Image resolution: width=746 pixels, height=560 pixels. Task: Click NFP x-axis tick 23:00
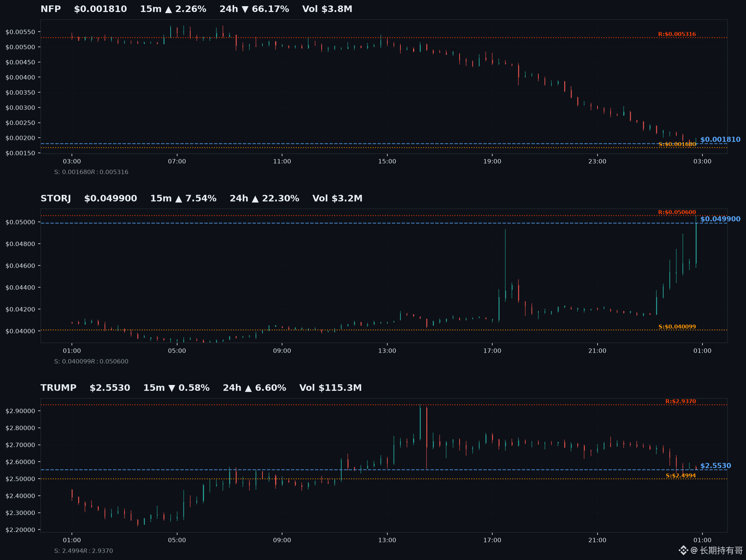click(x=597, y=161)
